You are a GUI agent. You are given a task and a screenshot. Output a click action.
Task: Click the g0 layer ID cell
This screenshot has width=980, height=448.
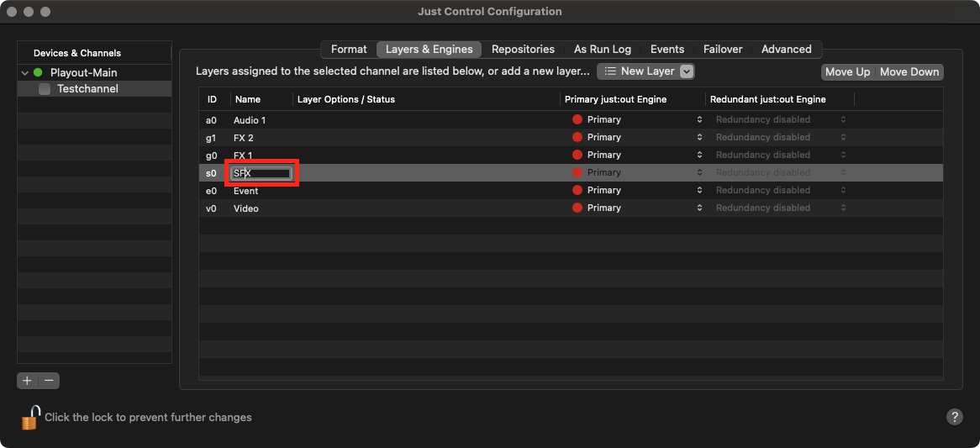(x=211, y=155)
